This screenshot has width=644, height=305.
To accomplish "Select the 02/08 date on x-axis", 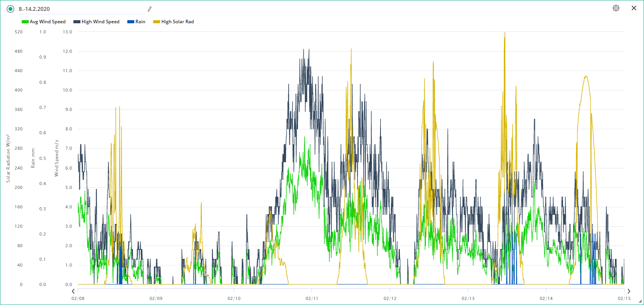I will (78, 298).
